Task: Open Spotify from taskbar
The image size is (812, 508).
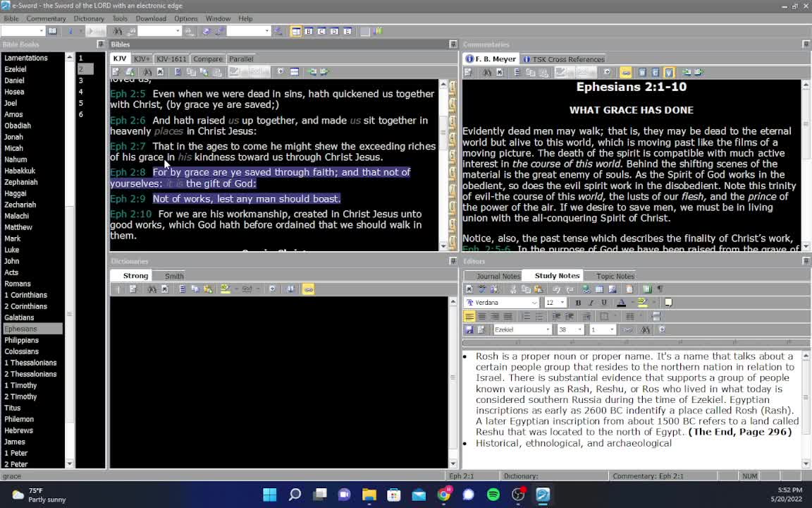Action: click(x=493, y=495)
